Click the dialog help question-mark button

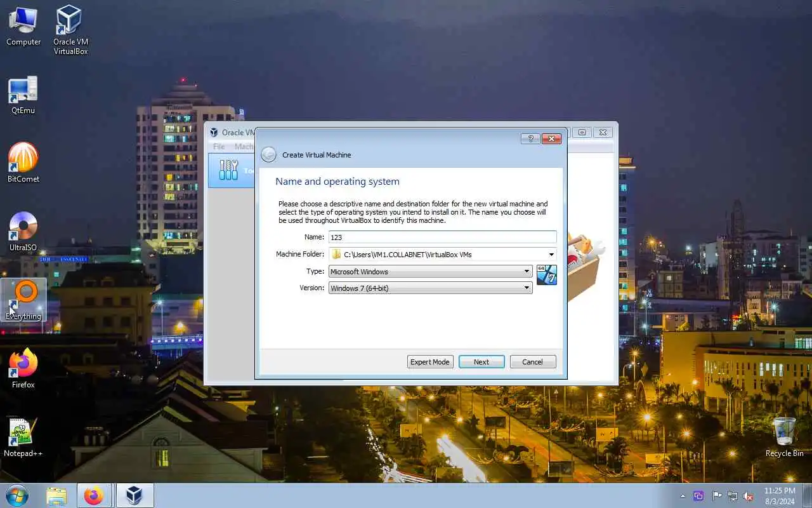click(530, 138)
